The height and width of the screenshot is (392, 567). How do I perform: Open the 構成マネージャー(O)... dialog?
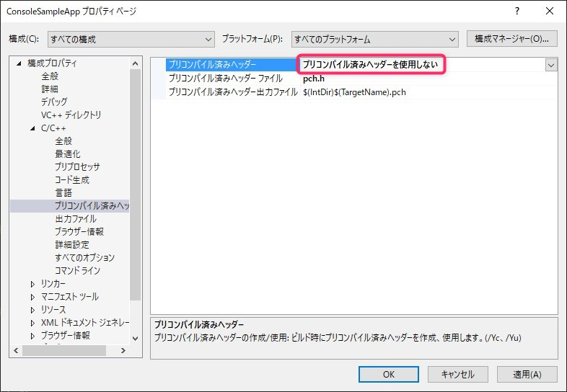coord(511,39)
